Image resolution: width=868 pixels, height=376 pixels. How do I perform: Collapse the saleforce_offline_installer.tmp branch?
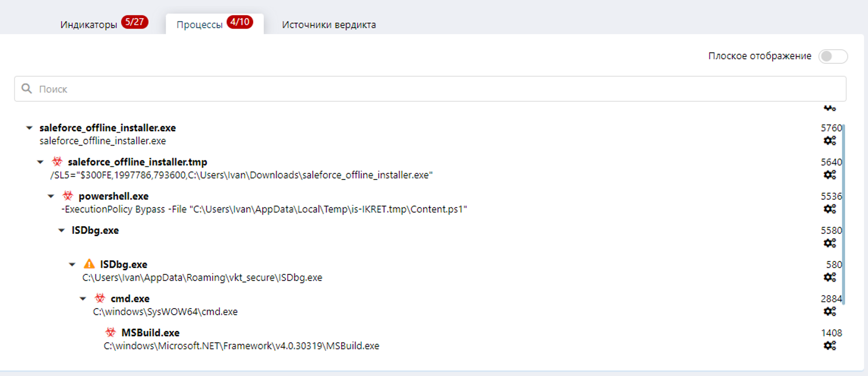[40, 162]
